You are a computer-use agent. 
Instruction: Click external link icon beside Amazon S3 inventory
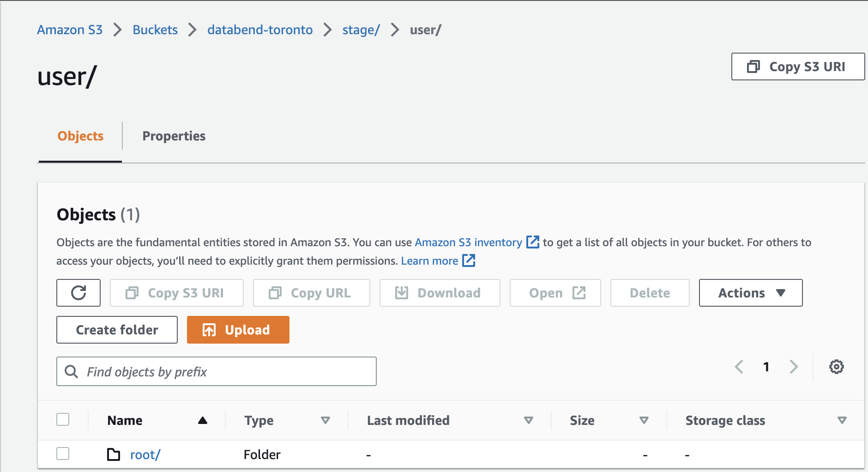533,242
